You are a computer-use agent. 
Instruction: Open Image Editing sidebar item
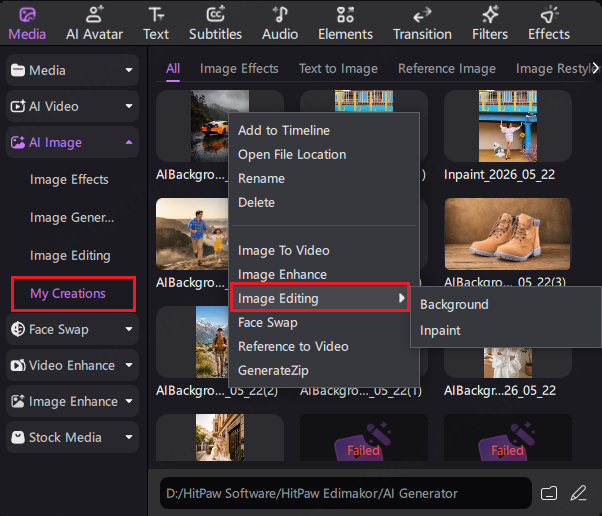point(70,256)
